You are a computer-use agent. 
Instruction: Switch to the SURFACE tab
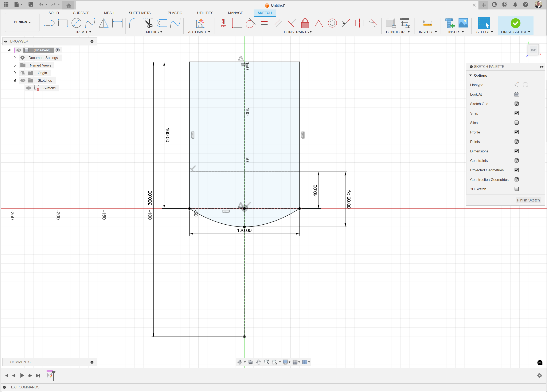pyautogui.click(x=81, y=13)
